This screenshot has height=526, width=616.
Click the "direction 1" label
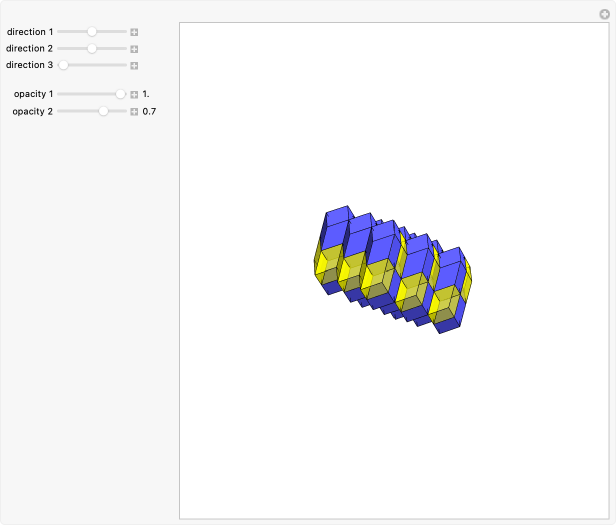(30, 32)
